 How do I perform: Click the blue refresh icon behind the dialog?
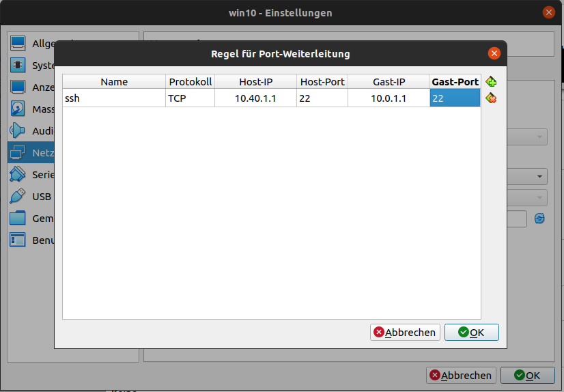[x=540, y=219]
